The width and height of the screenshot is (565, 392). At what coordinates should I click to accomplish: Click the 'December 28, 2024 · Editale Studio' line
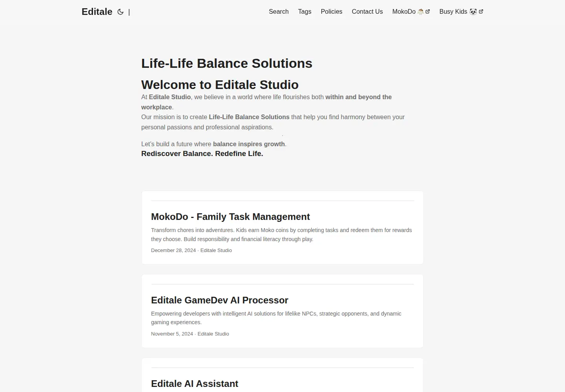pyautogui.click(x=191, y=250)
